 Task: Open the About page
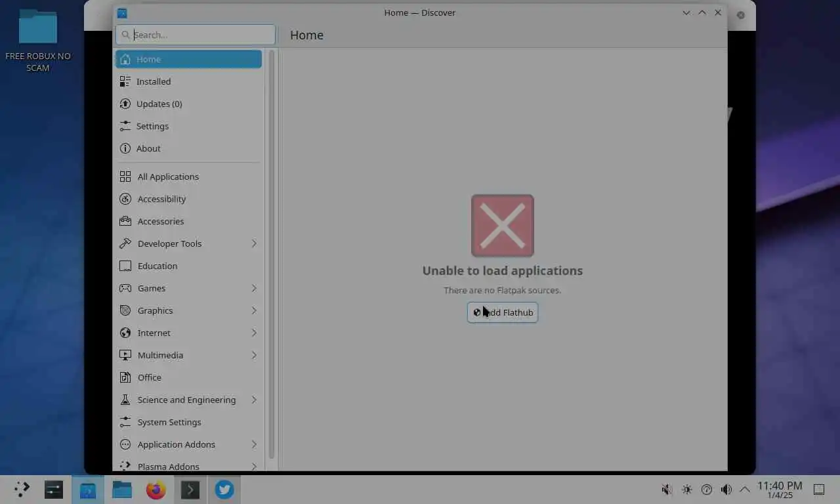[189, 148]
